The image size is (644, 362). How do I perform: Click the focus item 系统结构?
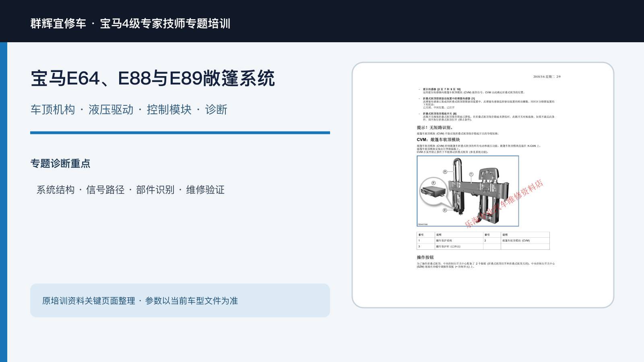coord(56,189)
